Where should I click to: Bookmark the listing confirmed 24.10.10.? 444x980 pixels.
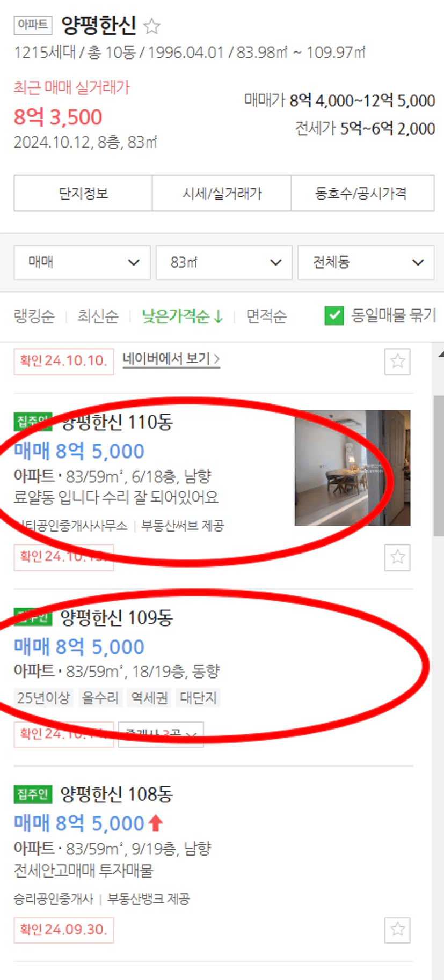[397, 362]
